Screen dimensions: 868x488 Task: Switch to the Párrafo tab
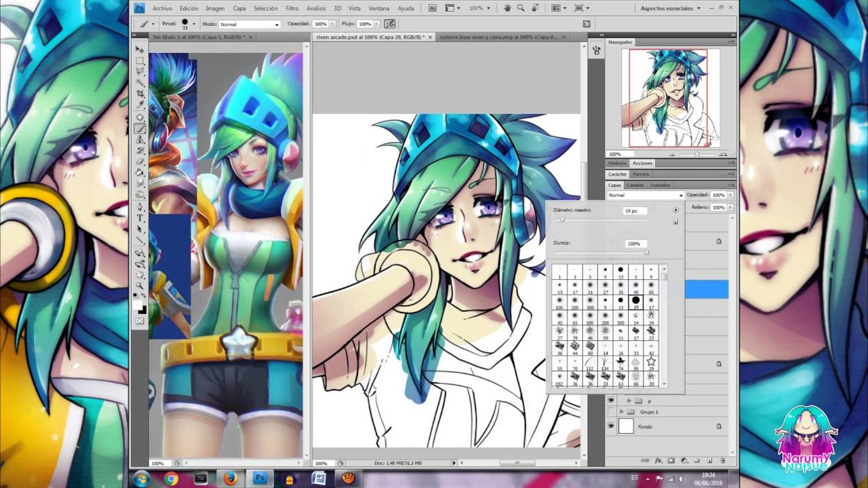(641, 174)
